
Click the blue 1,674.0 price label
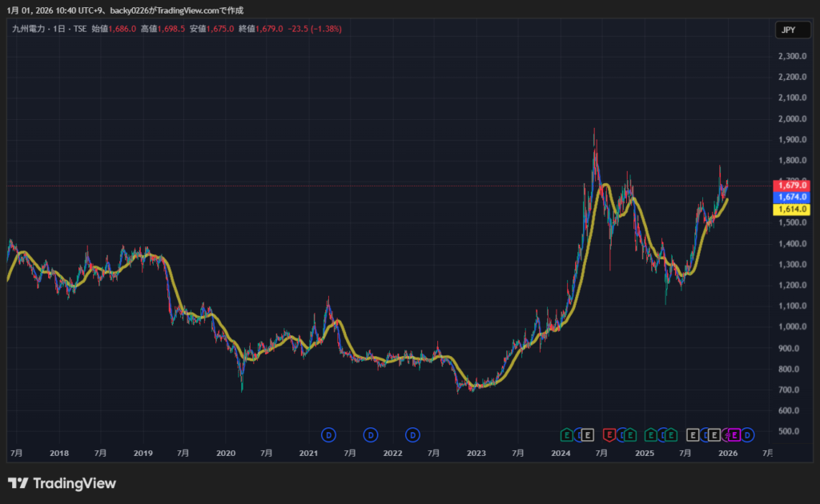(x=790, y=197)
